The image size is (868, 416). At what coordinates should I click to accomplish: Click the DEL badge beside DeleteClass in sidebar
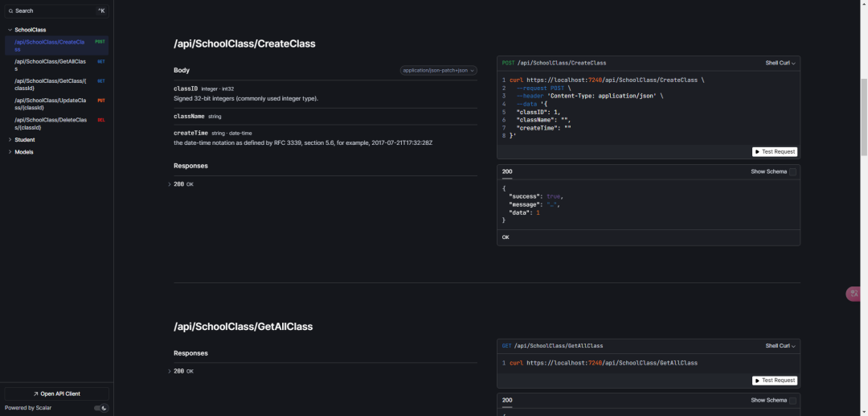(100, 120)
